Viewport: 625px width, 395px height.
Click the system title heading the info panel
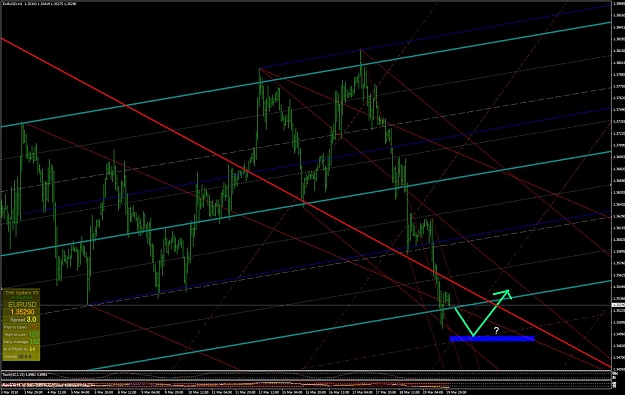click(x=22, y=293)
